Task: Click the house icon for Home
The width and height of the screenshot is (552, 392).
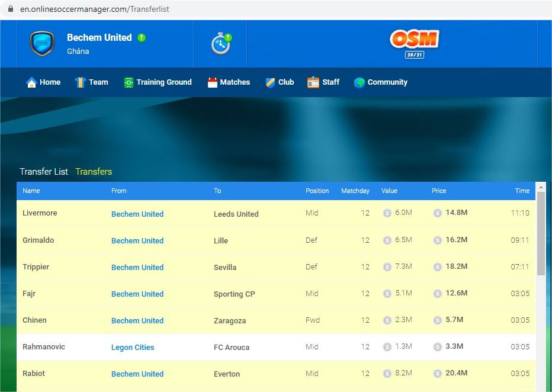Action: coord(31,82)
